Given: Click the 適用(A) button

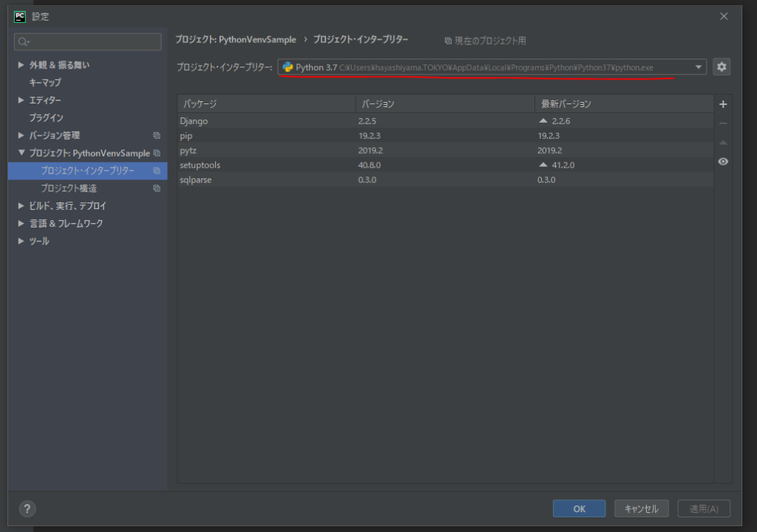Looking at the screenshot, I should (x=704, y=508).
